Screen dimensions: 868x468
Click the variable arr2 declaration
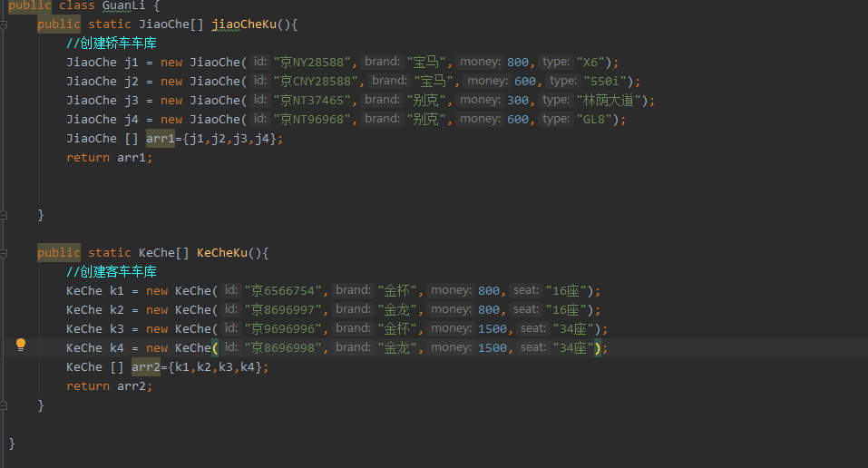146,366
